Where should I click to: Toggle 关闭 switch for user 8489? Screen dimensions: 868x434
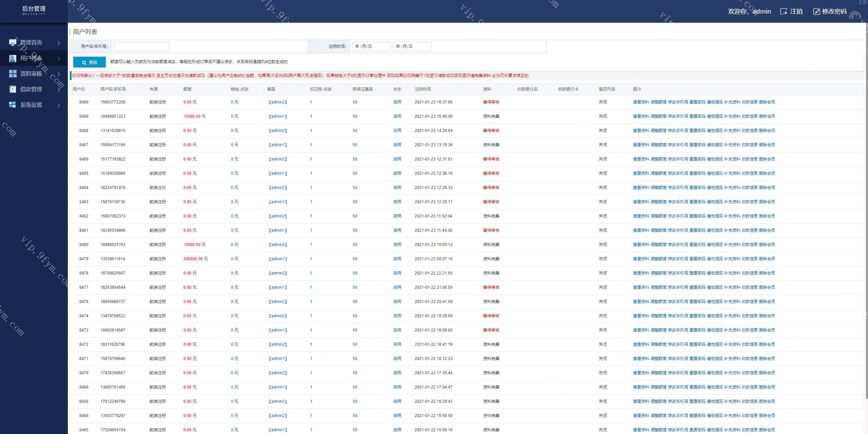tap(603, 116)
